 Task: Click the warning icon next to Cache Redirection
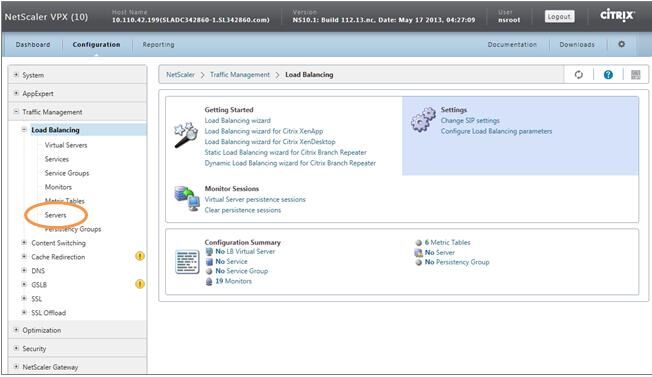pyautogui.click(x=140, y=256)
